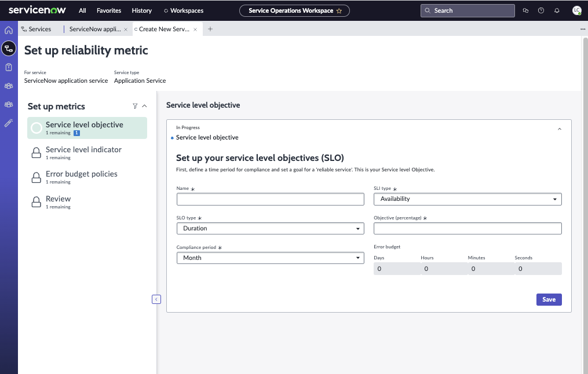
Task: Open the SLO type Duration dropdown
Action: (271, 228)
